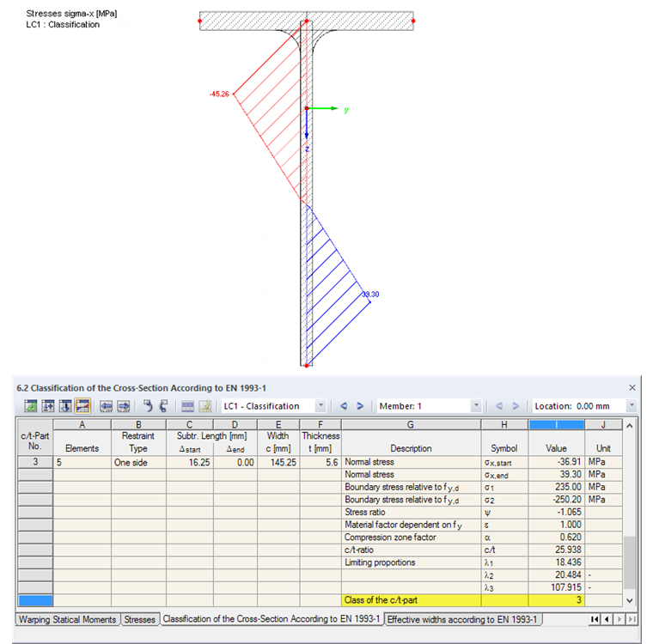Select the cell 'One side' restraint type

coord(138,463)
